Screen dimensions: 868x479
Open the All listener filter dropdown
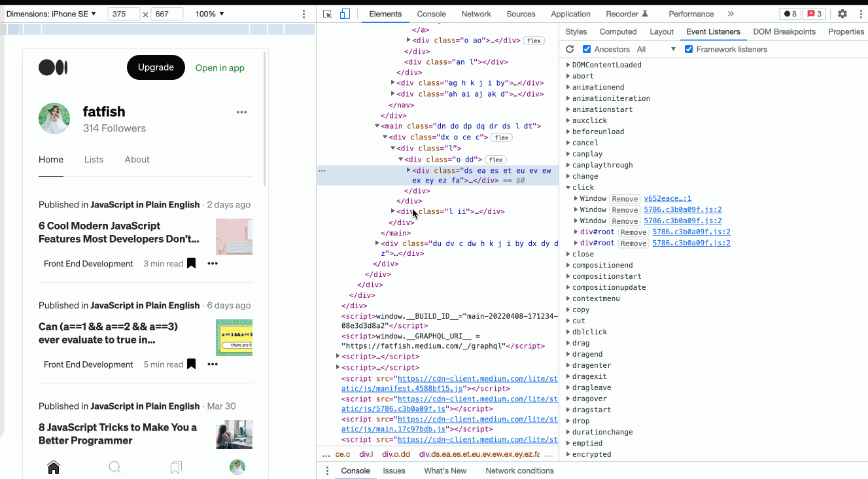(x=656, y=49)
